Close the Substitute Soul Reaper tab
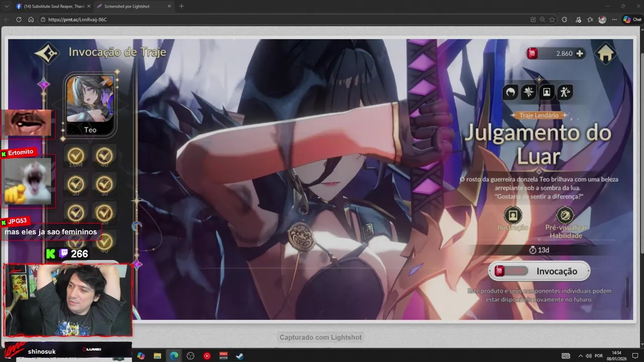This screenshot has width=644, height=362. click(89, 6)
